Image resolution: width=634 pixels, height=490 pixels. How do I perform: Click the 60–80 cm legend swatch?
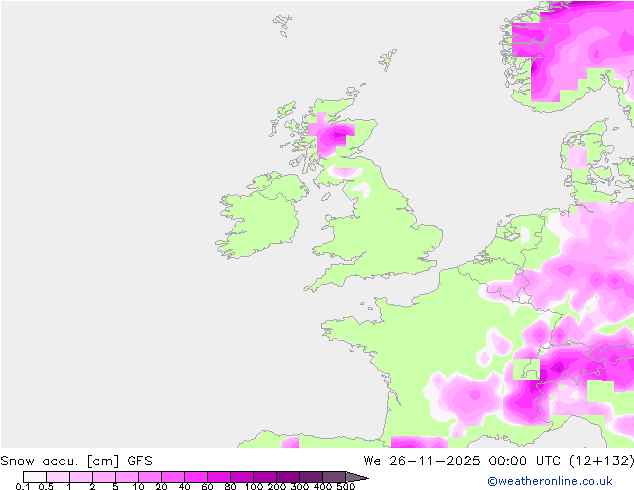tap(219, 477)
